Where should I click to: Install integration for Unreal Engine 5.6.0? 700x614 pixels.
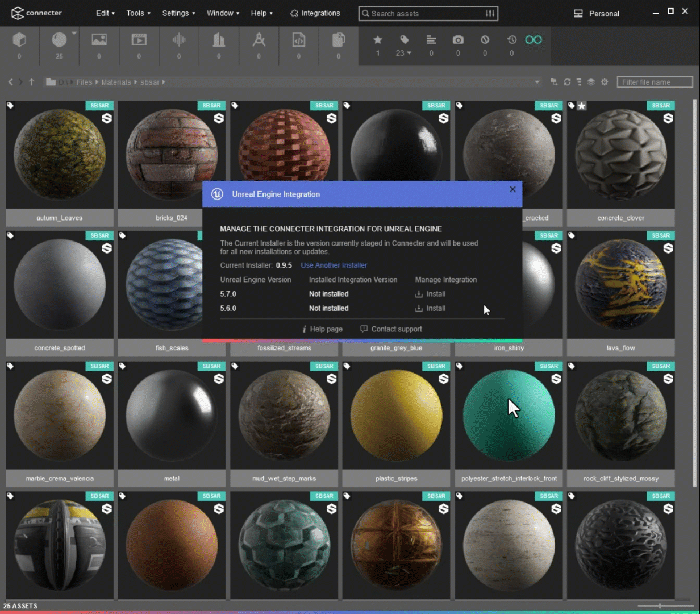pyautogui.click(x=430, y=308)
